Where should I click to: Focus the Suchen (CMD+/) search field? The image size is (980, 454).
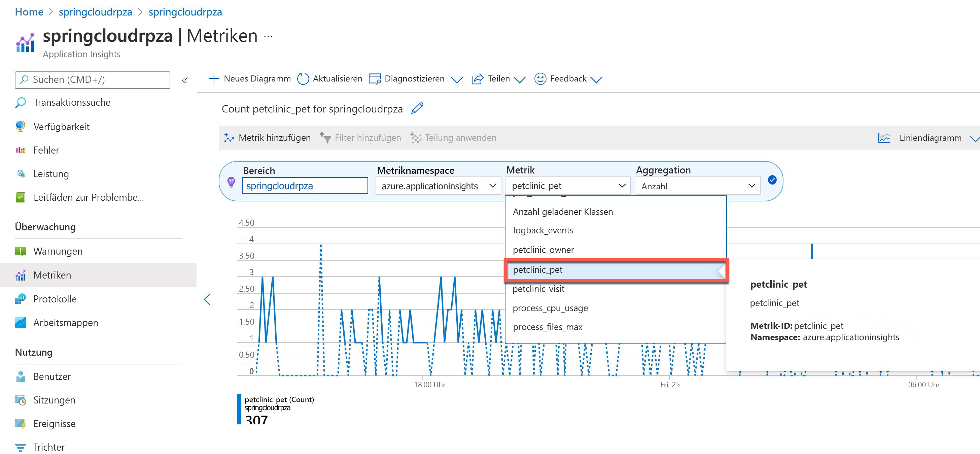[x=93, y=79]
